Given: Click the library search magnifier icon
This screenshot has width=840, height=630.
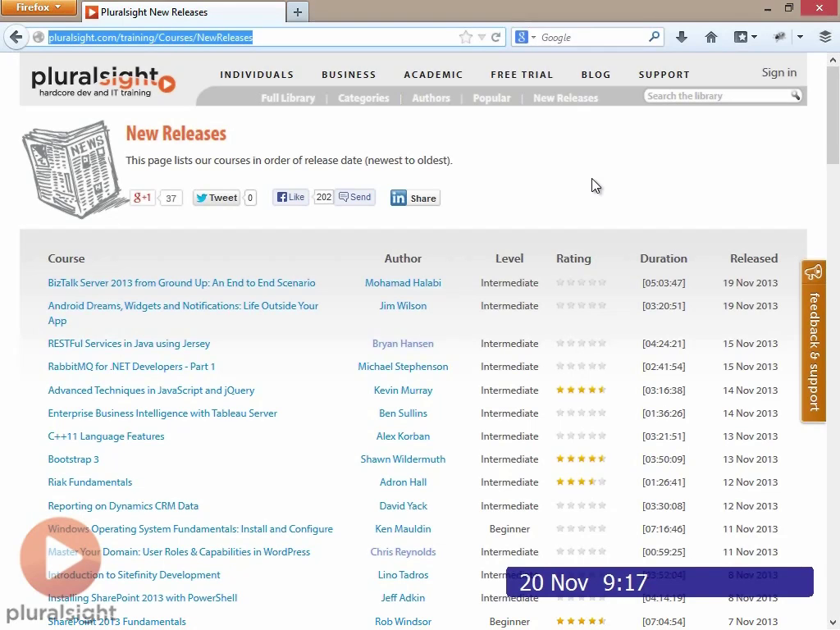Looking at the screenshot, I should 796,96.
